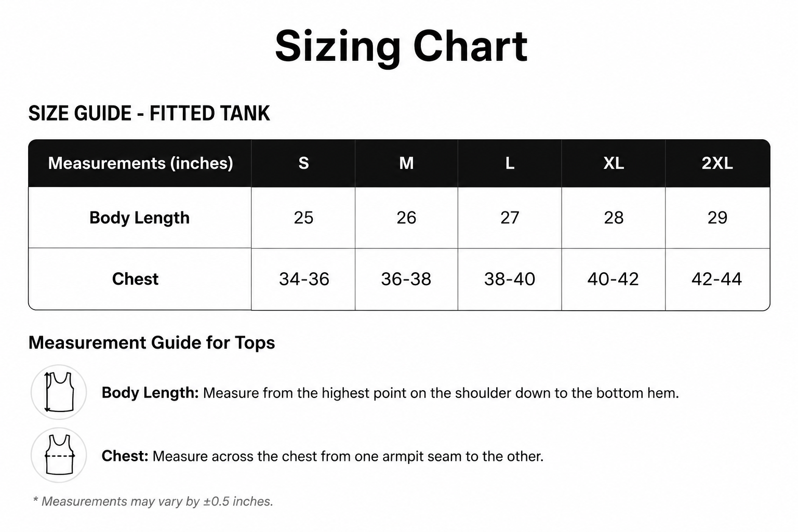
Task: Select the S size column header
Action: 303,163
